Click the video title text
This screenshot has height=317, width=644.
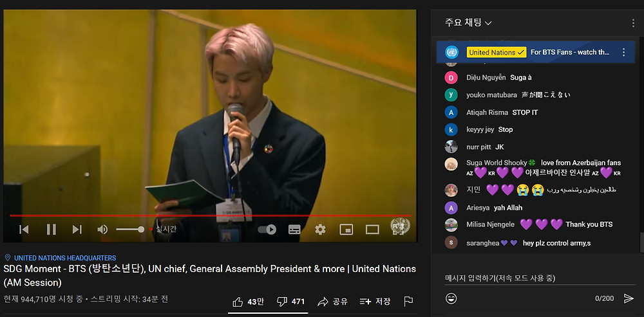[x=210, y=276]
